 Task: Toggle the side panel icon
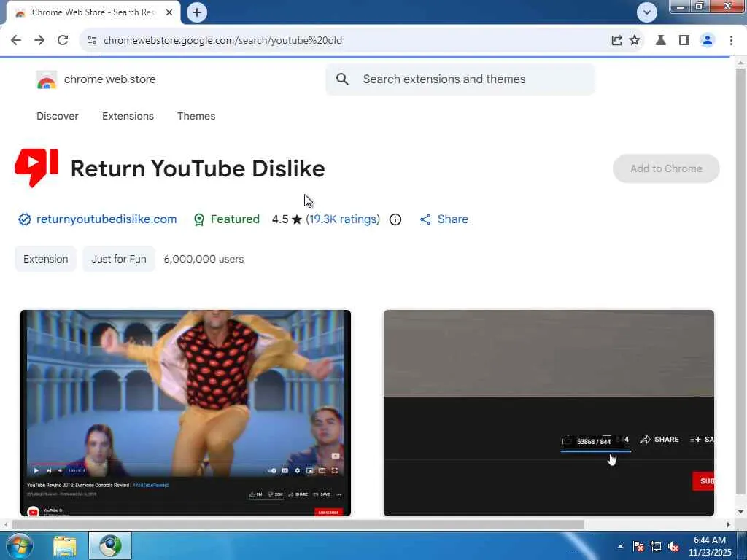pyautogui.click(x=684, y=41)
